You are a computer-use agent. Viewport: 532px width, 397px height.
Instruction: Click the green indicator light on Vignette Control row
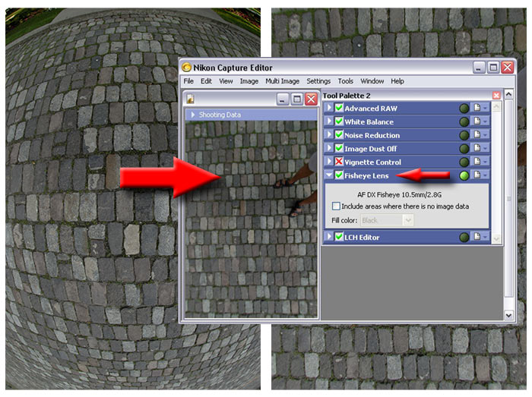tap(464, 162)
